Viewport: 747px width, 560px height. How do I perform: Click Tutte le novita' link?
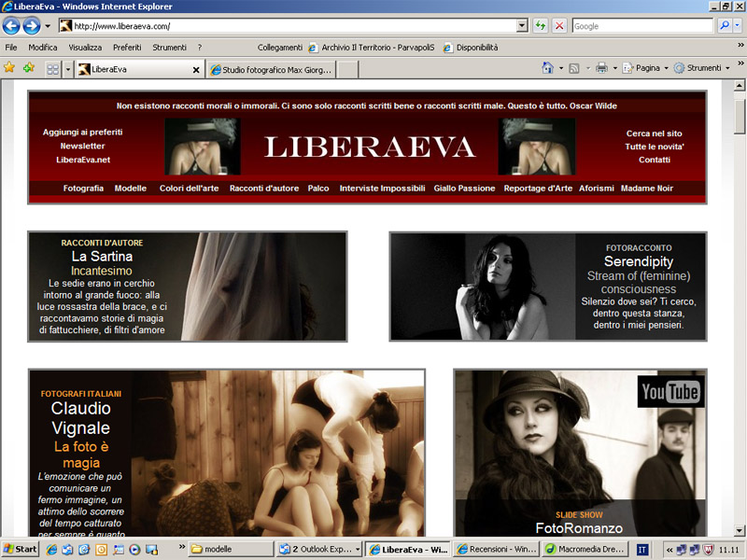655,147
